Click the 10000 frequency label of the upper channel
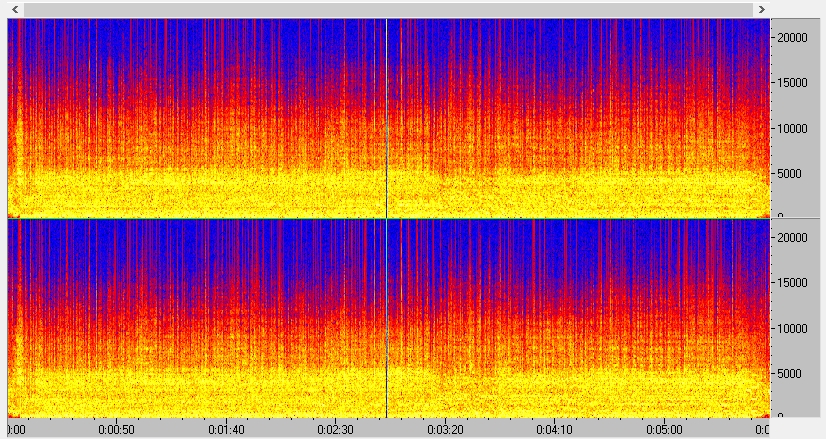 (792, 129)
